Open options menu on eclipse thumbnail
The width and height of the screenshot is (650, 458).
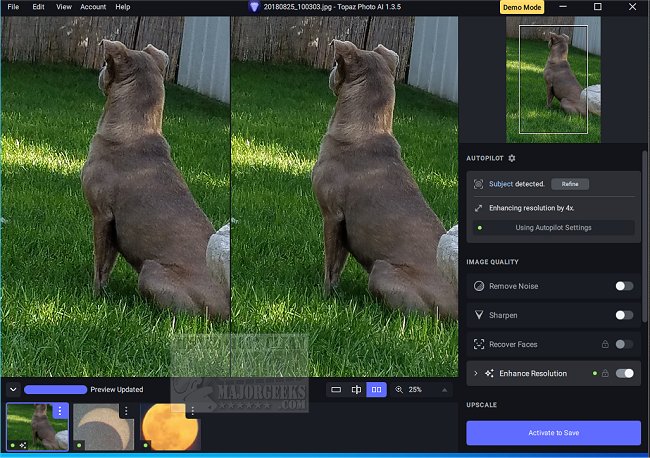point(126,411)
